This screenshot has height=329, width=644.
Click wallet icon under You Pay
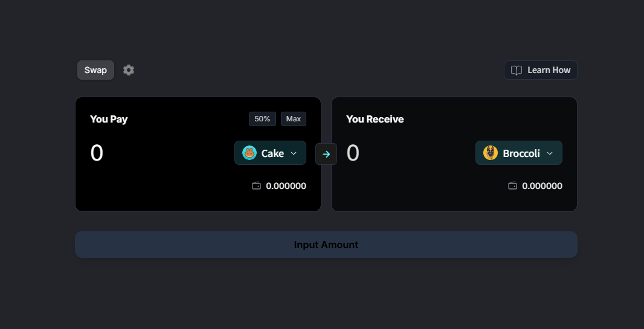click(x=256, y=186)
